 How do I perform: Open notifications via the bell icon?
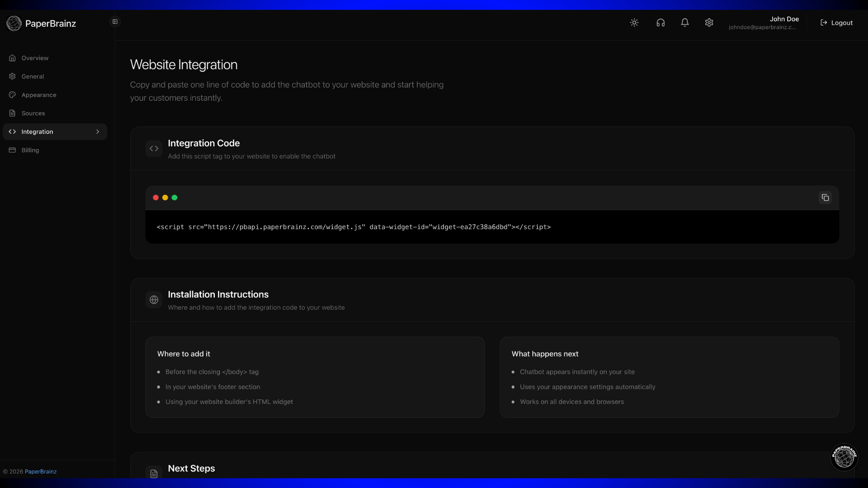click(x=685, y=22)
